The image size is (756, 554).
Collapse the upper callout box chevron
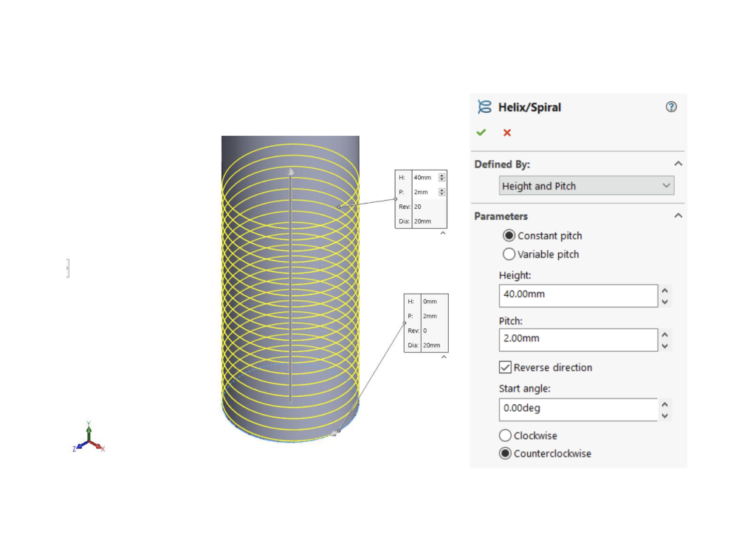click(x=443, y=233)
